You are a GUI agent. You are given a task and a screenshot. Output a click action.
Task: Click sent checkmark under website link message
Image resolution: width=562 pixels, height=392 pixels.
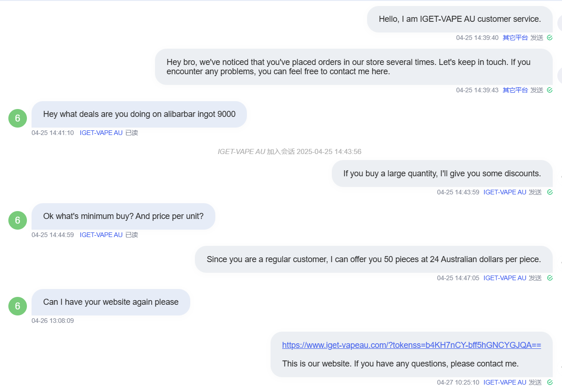[549, 382]
